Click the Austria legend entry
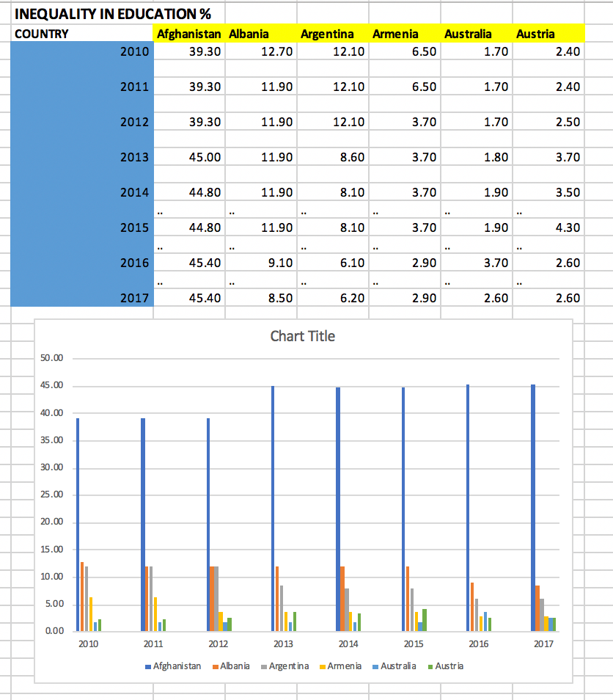Viewport: 613px width, 700px height. tap(446, 666)
